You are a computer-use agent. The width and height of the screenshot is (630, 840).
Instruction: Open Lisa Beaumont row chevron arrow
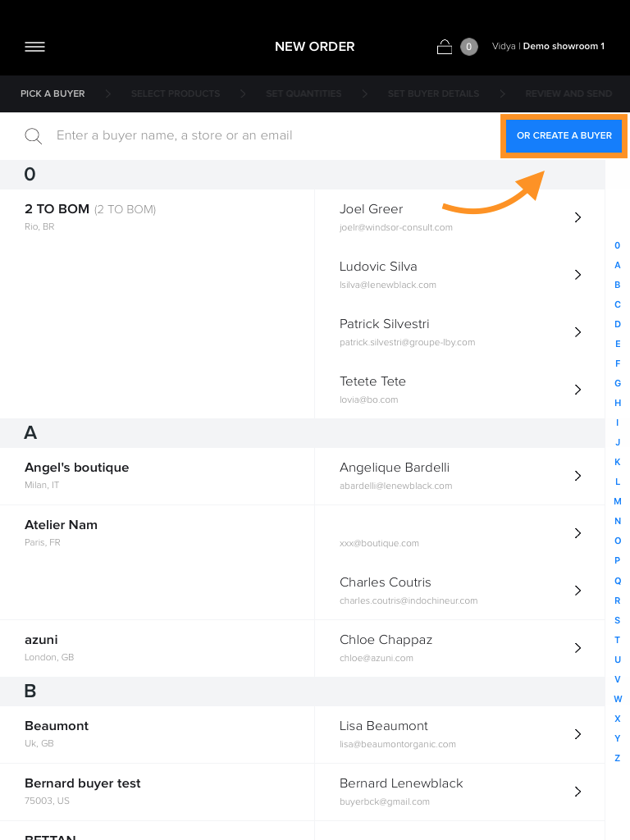coord(577,734)
